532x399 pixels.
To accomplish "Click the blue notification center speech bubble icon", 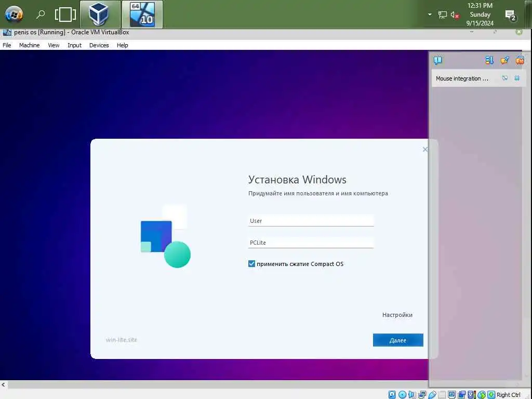I will (x=437, y=60).
